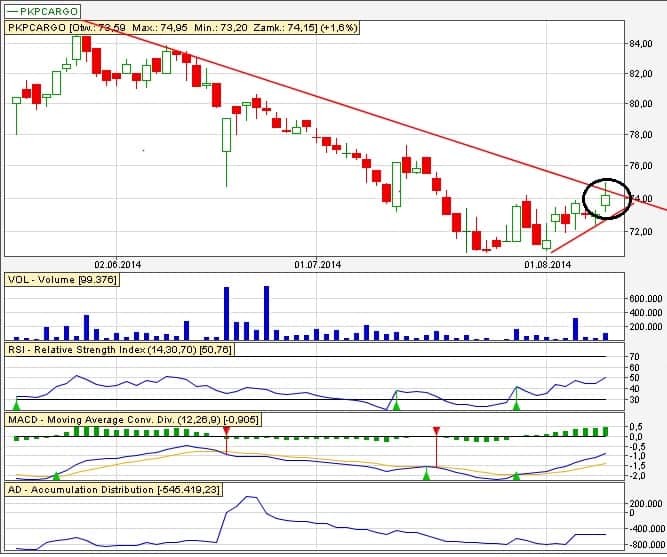Click the leftmost green arrow in RSI panel
The image size is (667, 557).
17,405
